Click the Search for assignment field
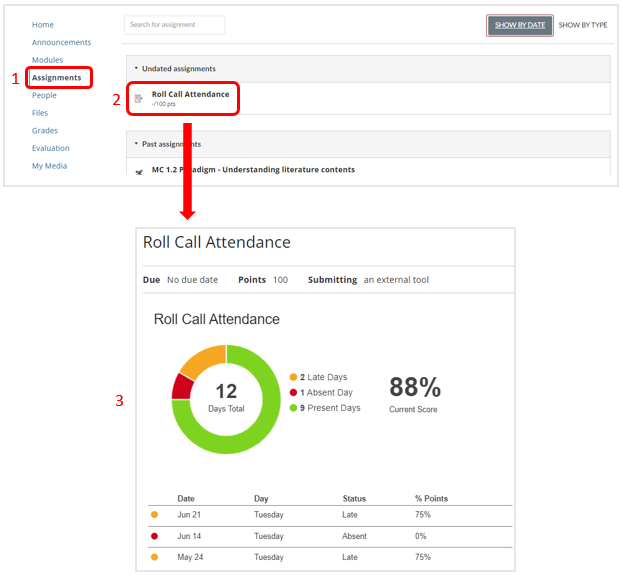Image resolution: width=623 pixels, height=578 pixels. click(174, 25)
